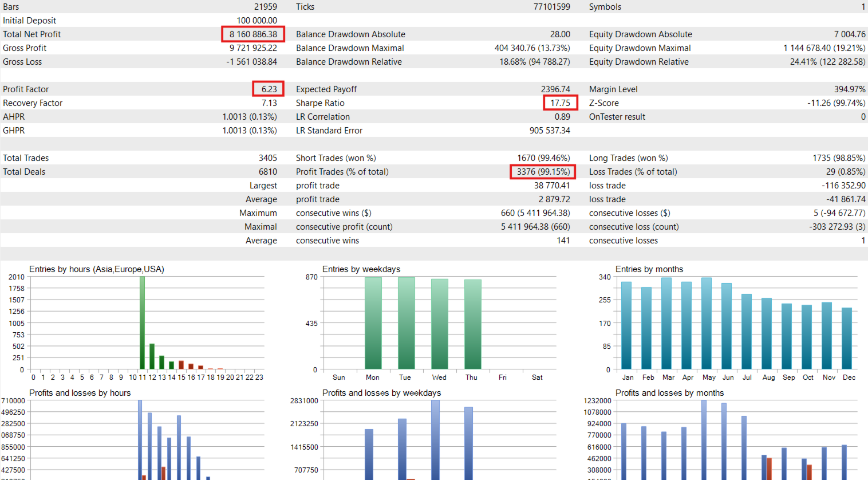Click the Profits and losses by hours title
The image size is (868, 480).
click(x=80, y=393)
